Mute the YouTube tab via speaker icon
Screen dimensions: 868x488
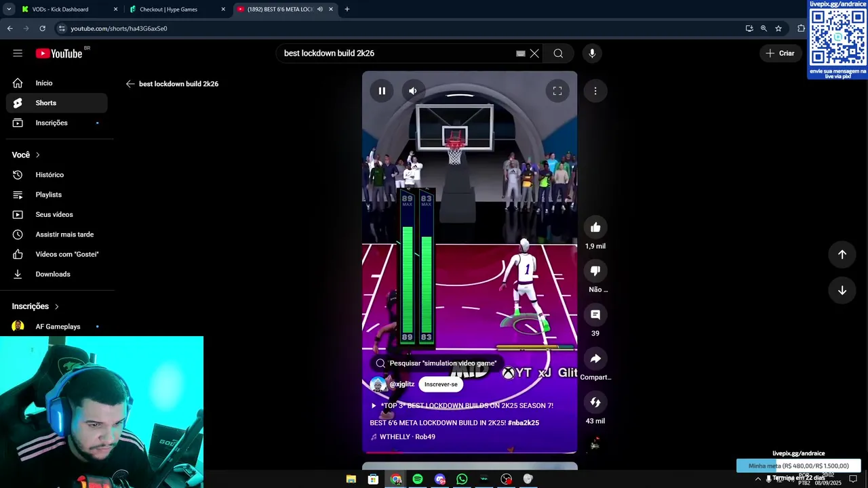point(319,9)
